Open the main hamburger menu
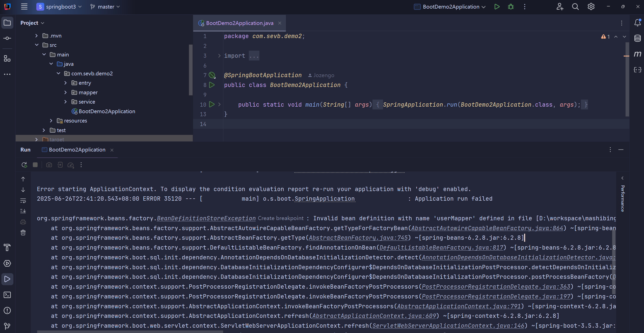Viewport: 644px width, 333px height. [x=24, y=7]
